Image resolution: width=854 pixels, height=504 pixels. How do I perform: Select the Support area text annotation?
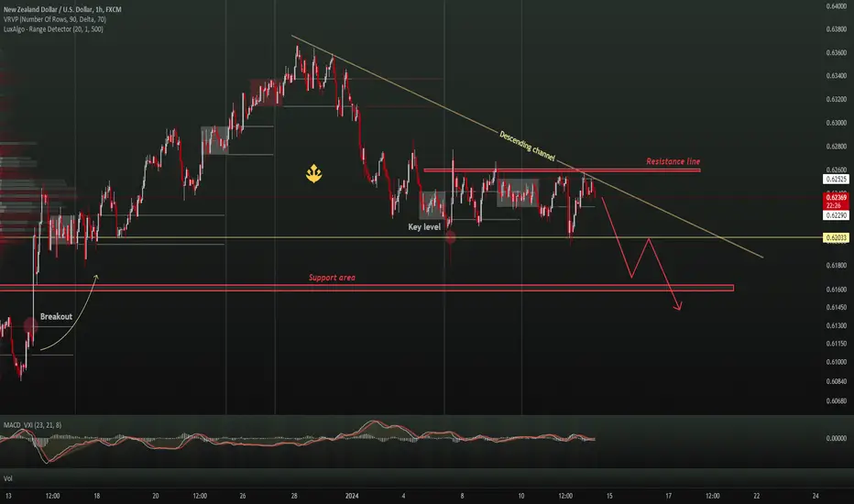coord(332,278)
